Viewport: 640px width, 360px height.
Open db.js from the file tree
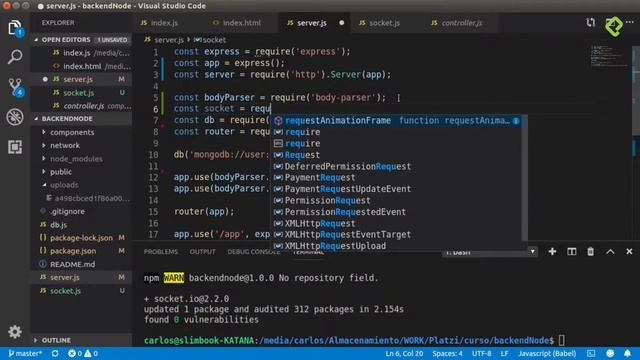(x=58, y=224)
